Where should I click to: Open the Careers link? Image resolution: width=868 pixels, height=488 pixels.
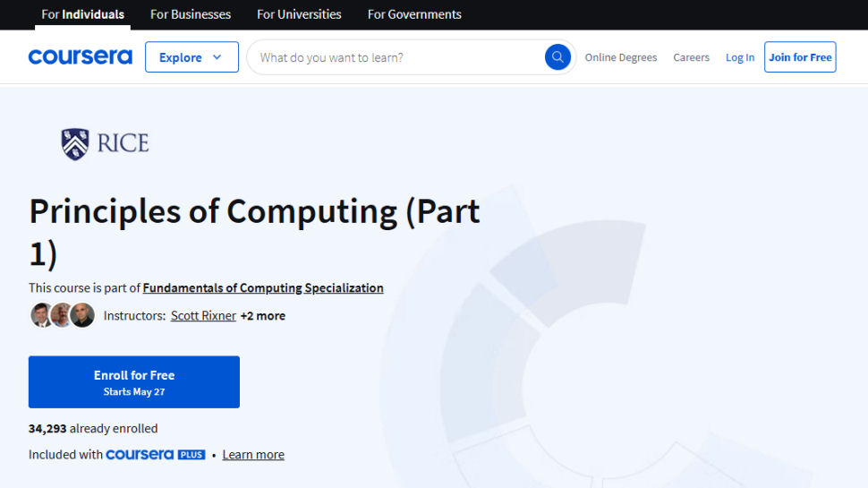tap(691, 57)
